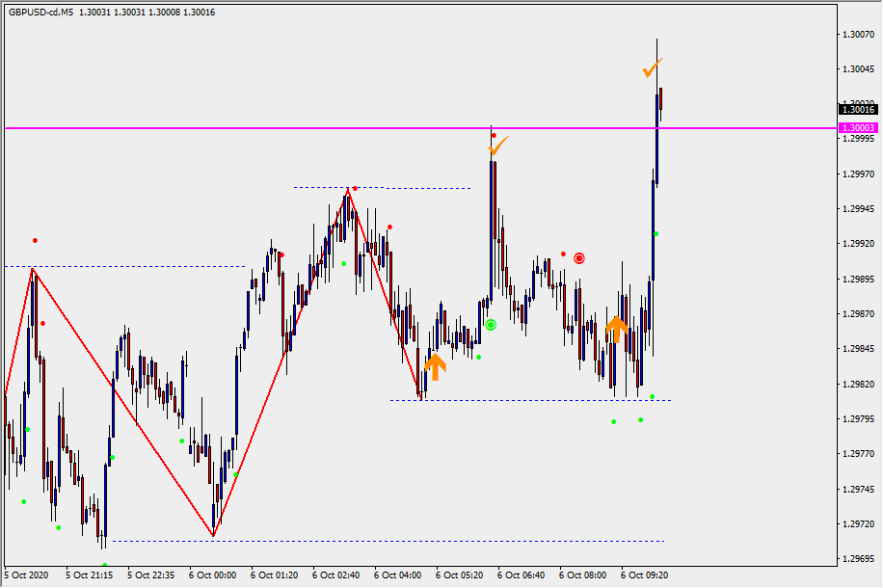Click the orange up arrow near 05:20

click(435, 366)
